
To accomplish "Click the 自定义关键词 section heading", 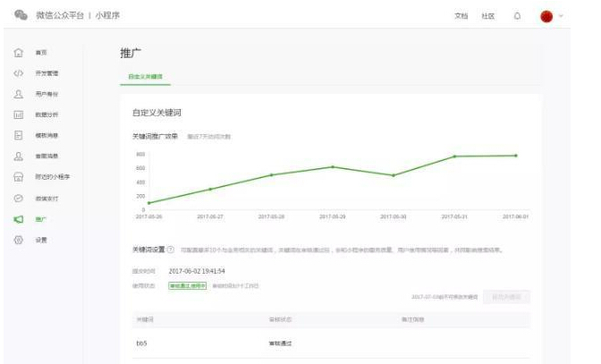I will coord(157,113).
